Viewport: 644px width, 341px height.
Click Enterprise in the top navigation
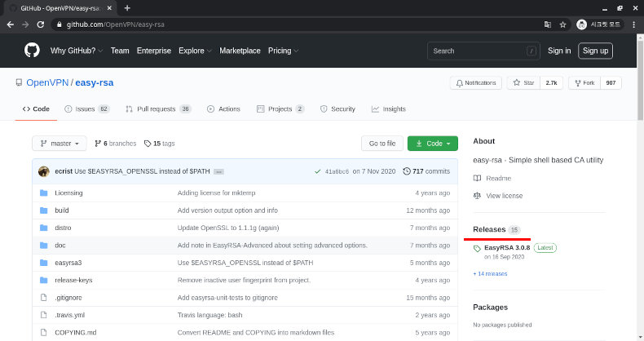point(154,51)
